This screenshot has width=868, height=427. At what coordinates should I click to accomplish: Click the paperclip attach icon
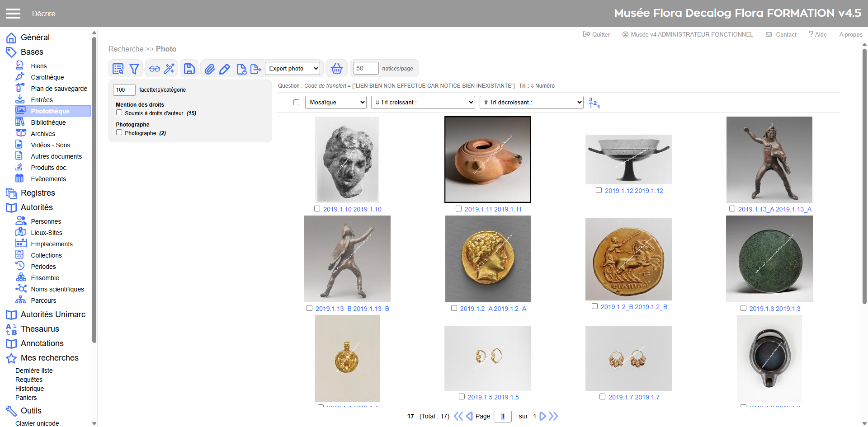(209, 69)
